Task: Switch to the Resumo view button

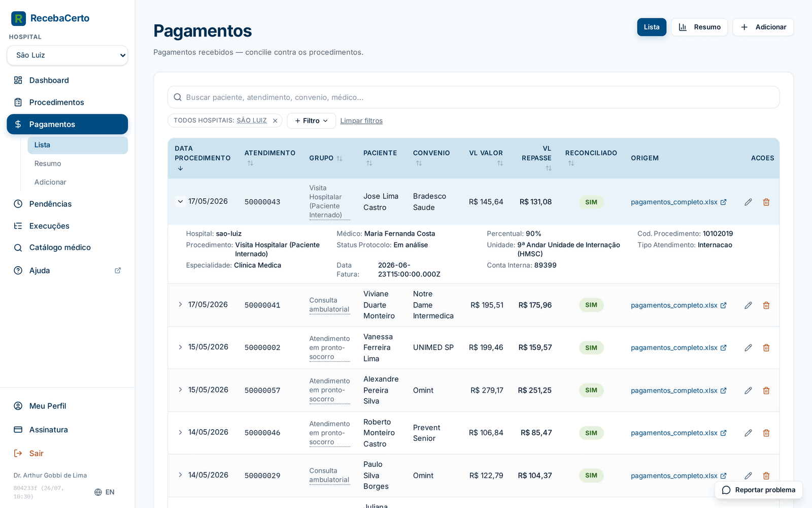Action: click(x=699, y=27)
